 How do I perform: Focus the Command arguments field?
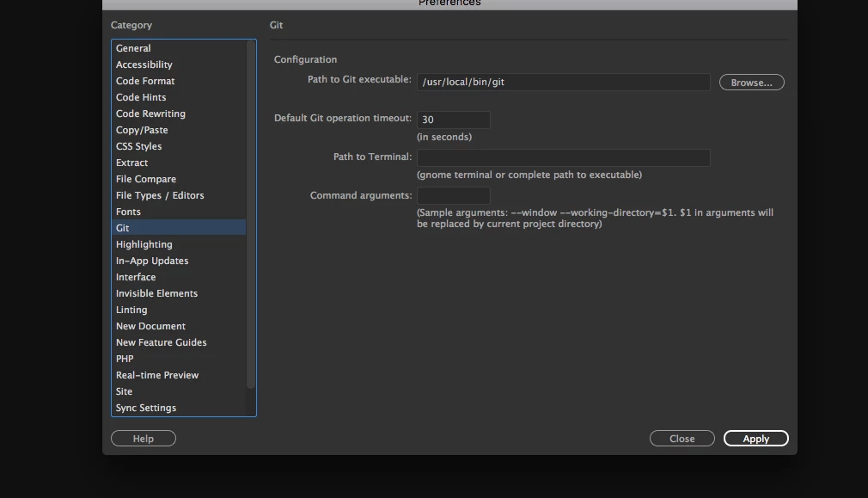(x=454, y=195)
